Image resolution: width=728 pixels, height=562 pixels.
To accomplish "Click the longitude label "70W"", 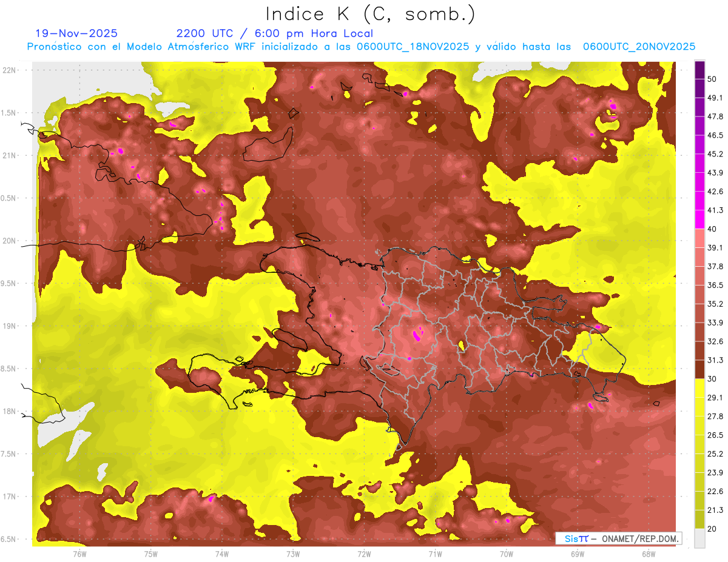I will [x=507, y=554].
